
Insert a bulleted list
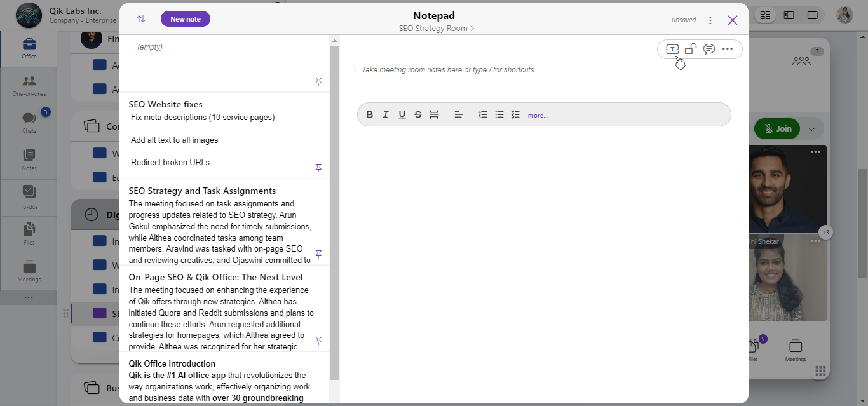[x=499, y=115]
